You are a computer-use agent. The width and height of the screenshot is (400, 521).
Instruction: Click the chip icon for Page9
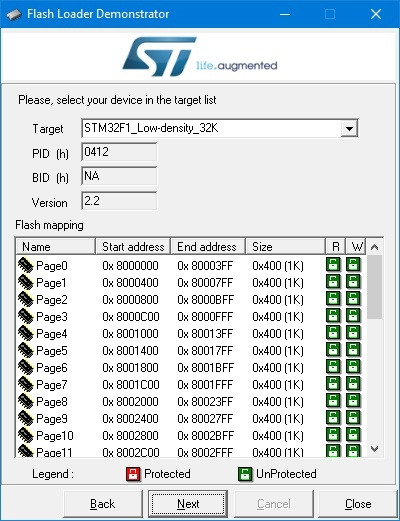point(26,418)
